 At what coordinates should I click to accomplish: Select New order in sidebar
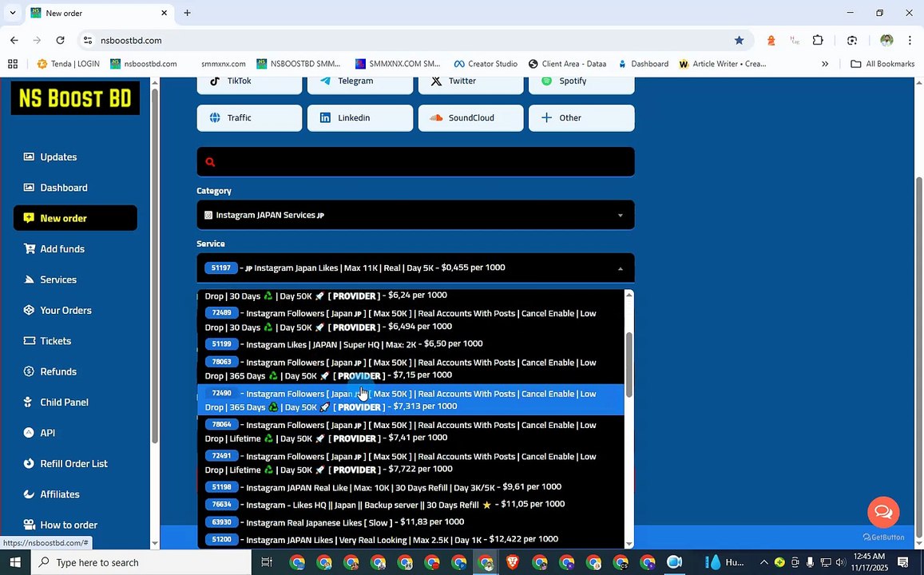[x=75, y=218]
